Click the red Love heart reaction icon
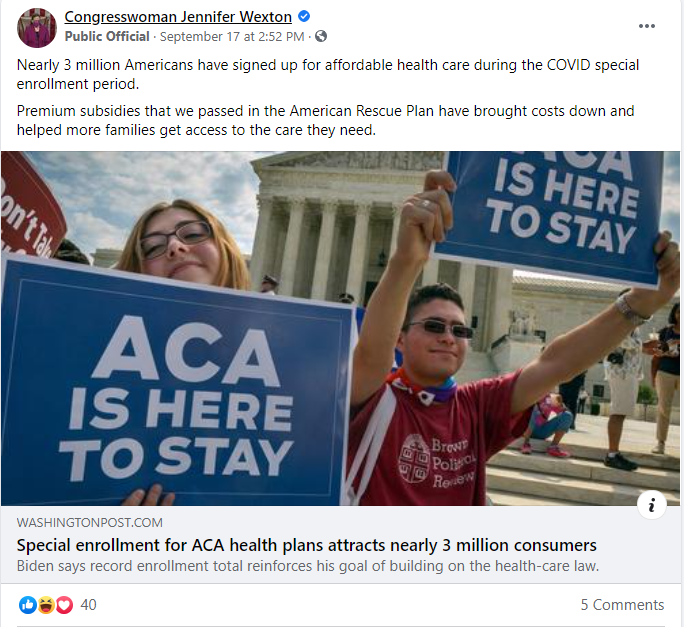 point(64,605)
